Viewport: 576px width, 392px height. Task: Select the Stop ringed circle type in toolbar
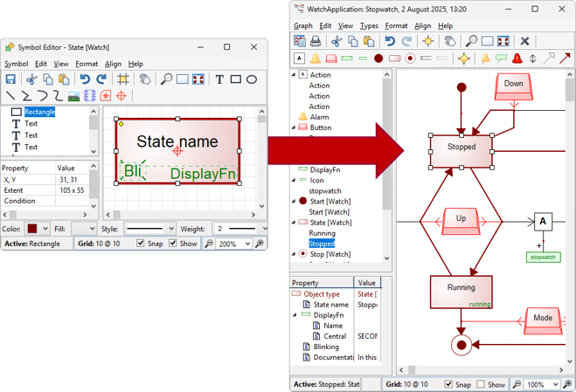tap(410, 58)
